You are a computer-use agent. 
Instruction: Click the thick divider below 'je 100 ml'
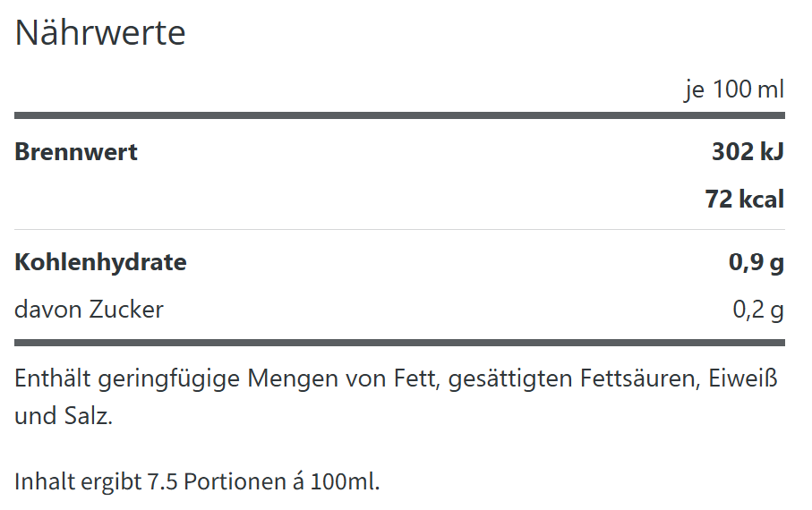click(399, 115)
